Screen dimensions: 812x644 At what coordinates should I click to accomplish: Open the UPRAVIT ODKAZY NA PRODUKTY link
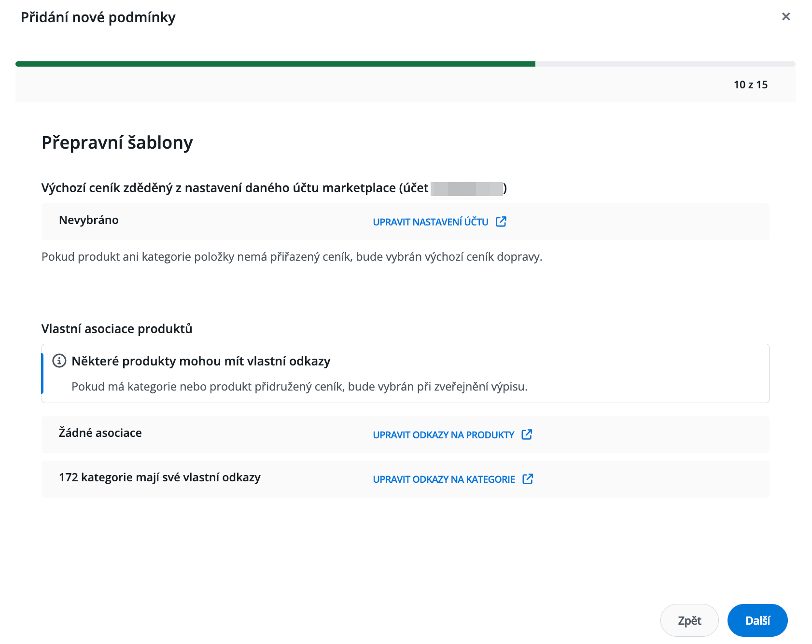pos(443,435)
